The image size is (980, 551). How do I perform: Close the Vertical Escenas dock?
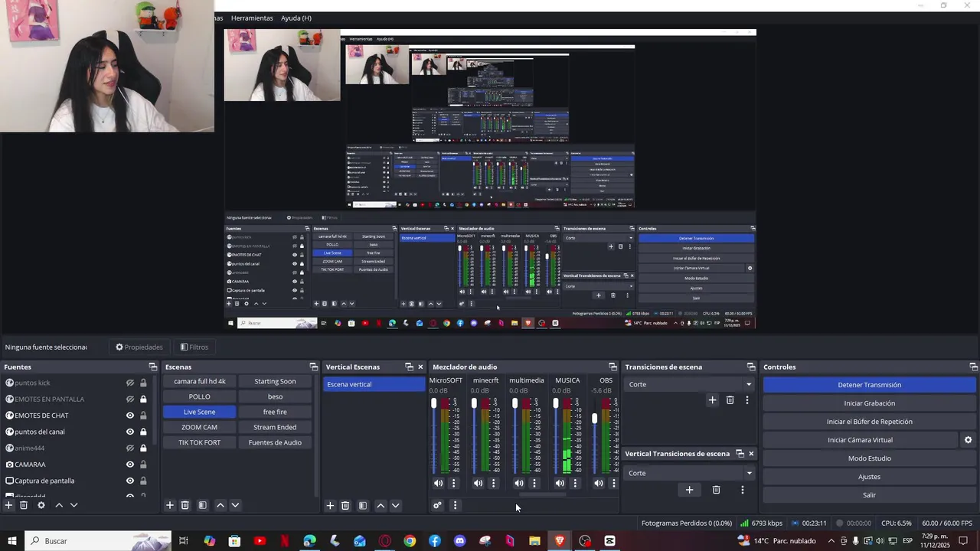click(420, 367)
